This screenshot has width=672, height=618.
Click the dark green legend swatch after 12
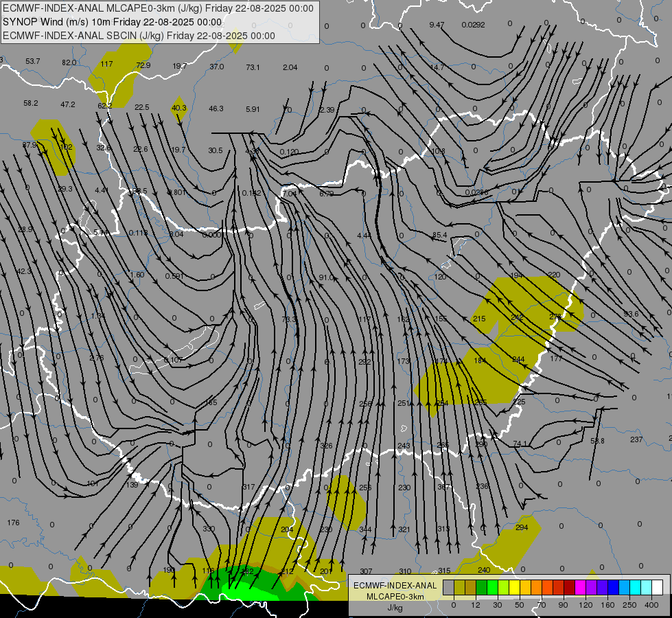click(482, 588)
